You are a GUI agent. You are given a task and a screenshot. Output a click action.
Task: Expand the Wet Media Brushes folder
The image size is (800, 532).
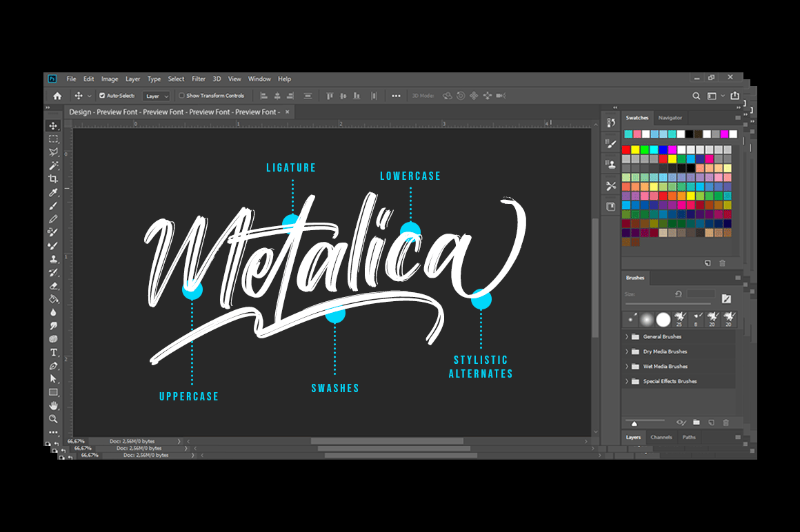tap(626, 367)
